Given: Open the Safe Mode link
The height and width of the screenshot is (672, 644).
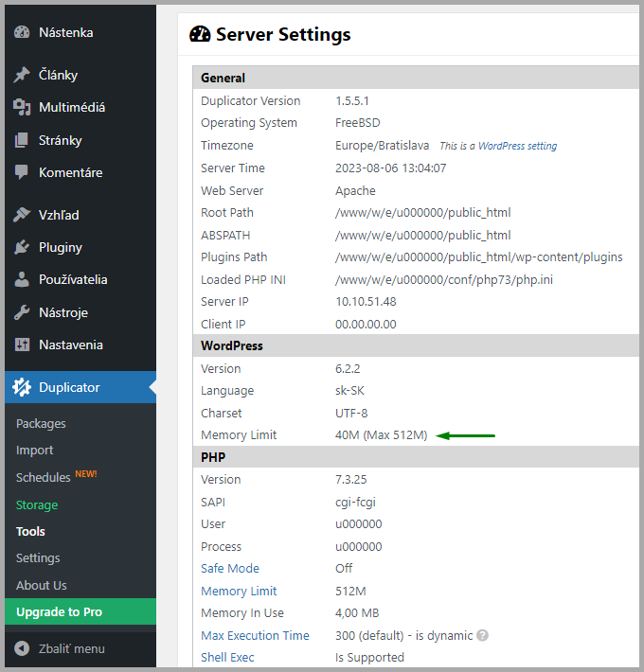Looking at the screenshot, I should pos(230,569).
